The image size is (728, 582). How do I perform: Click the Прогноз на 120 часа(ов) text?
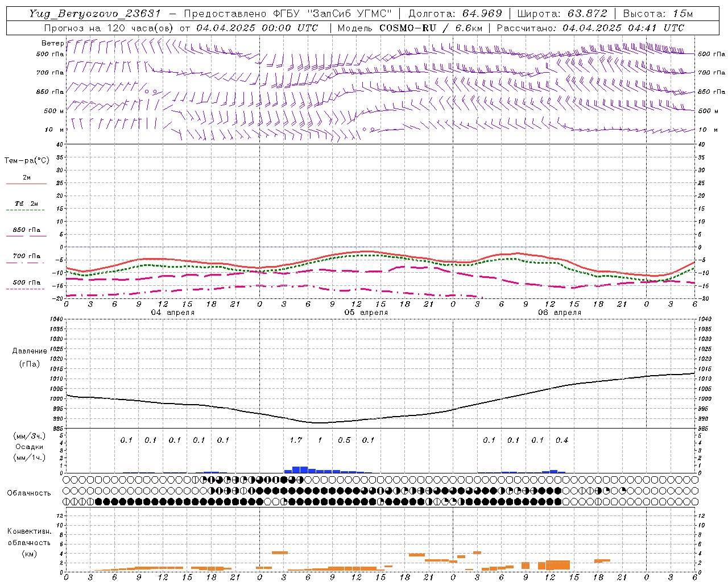click(110, 28)
